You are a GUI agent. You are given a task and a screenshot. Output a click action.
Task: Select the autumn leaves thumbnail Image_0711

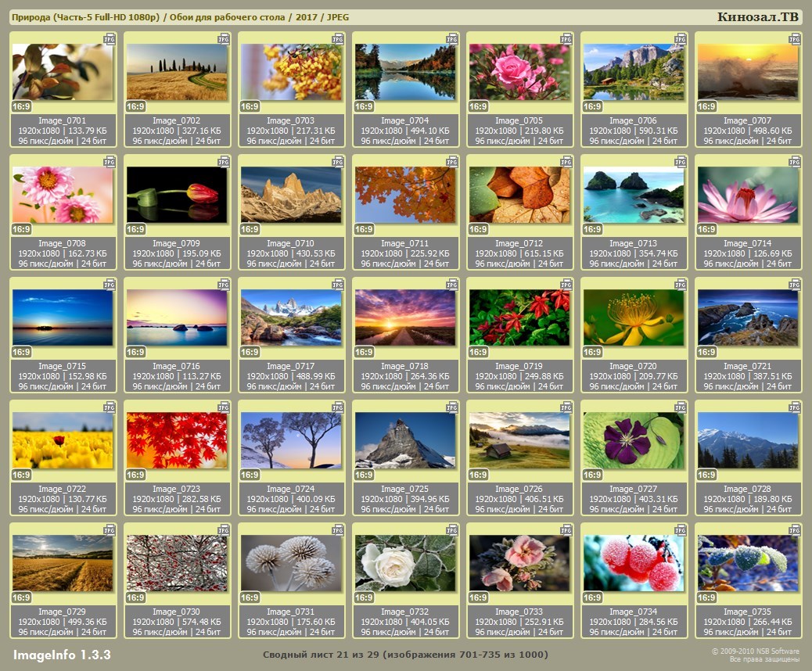coord(405,194)
